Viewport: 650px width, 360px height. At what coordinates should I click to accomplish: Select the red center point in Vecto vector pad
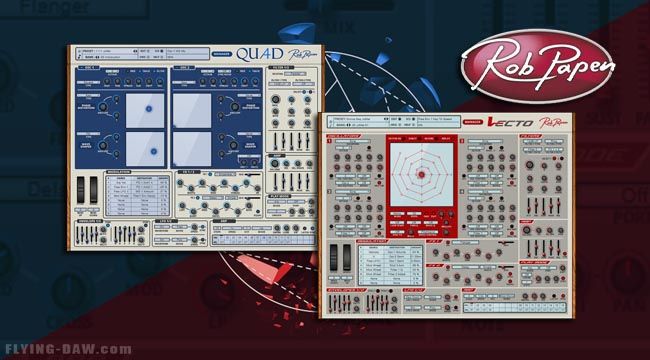[422, 175]
